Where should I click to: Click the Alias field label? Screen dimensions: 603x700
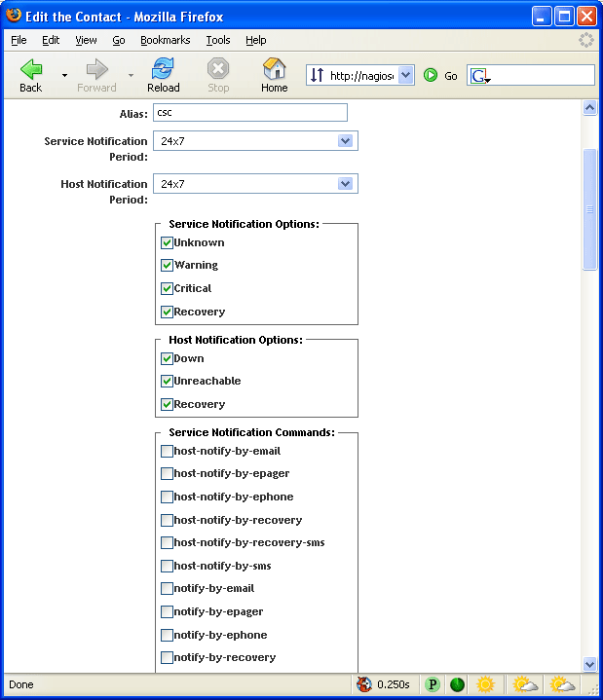point(133,114)
